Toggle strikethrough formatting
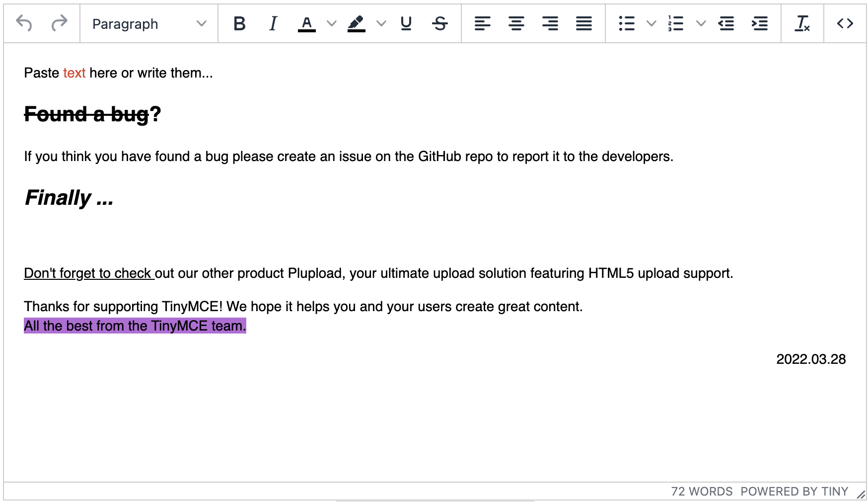This screenshot has height=502, width=868. [440, 23]
